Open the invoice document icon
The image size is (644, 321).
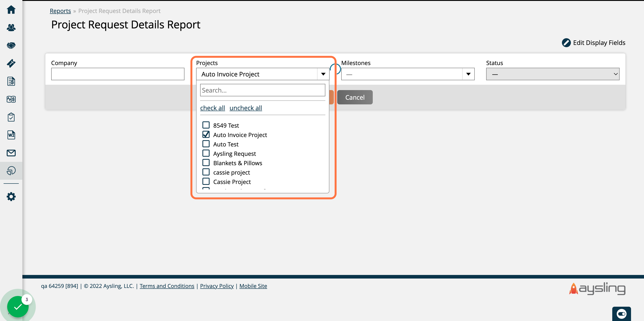(x=11, y=81)
